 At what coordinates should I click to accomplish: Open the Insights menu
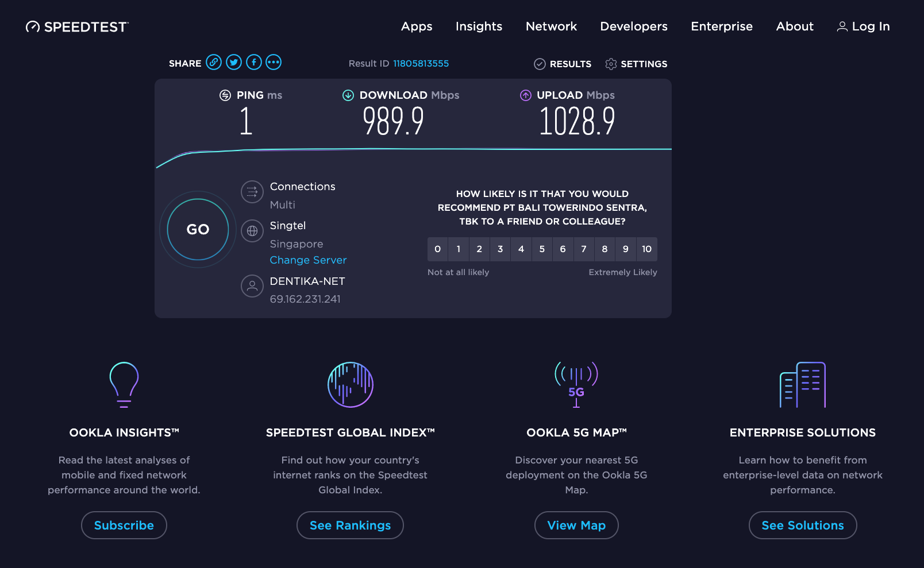pyautogui.click(x=479, y=26)
